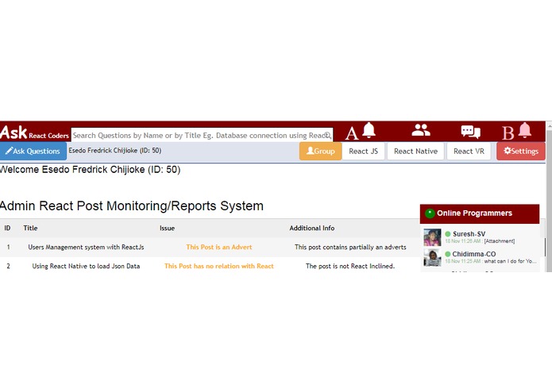
Task: Select the React Native tab
Action: [x=415, y=152]
